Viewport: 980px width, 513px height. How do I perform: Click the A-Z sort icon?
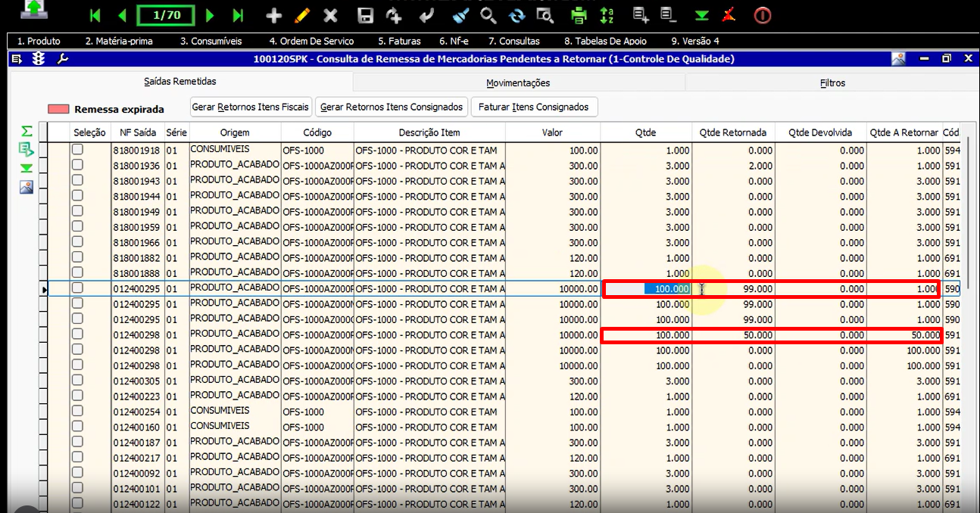click(x=607, y=15)
